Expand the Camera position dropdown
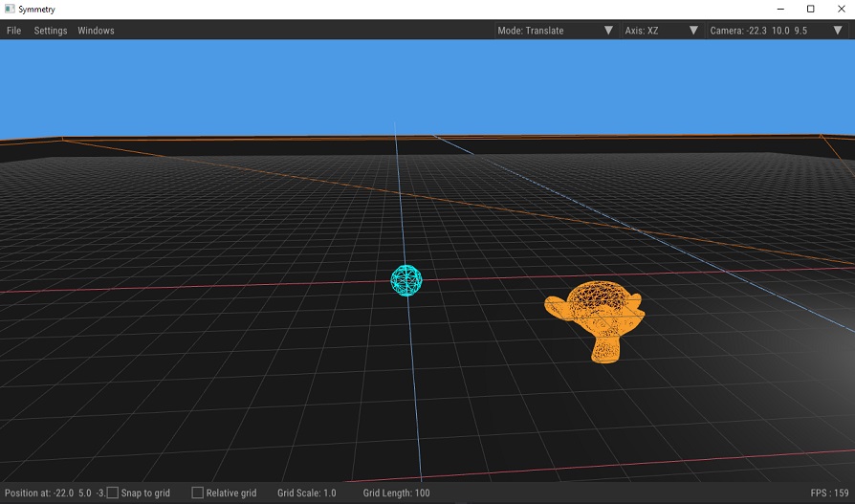 pyautogui.click(x=777, y=31)
